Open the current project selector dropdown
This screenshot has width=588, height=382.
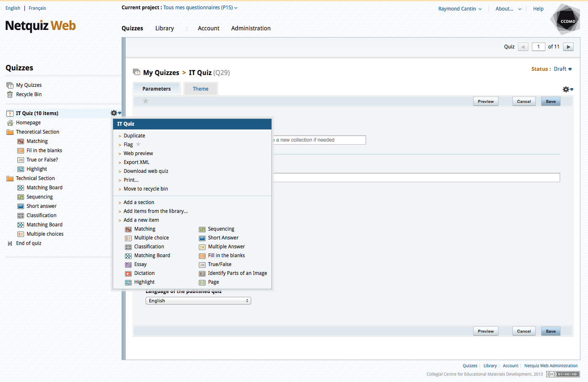click(200, 8)
